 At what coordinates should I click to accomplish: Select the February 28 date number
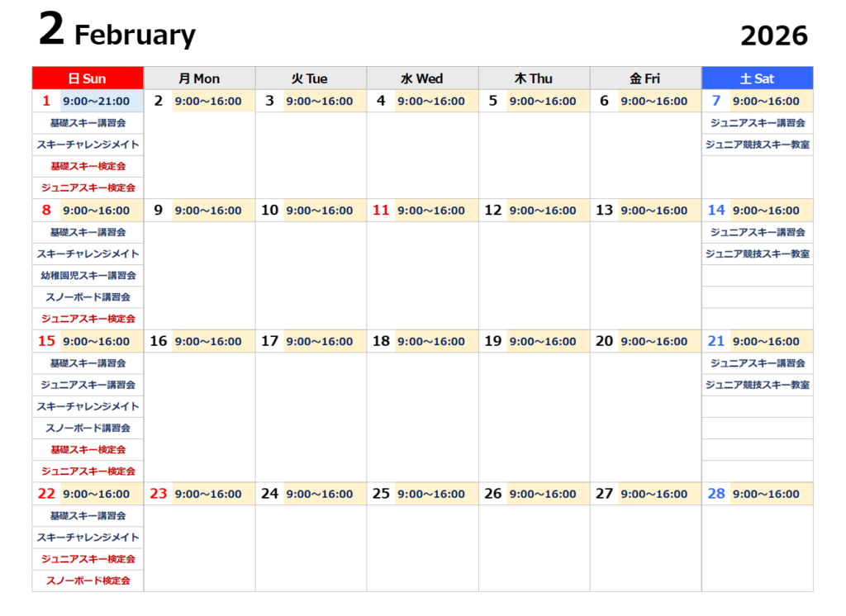click(716, 494)
